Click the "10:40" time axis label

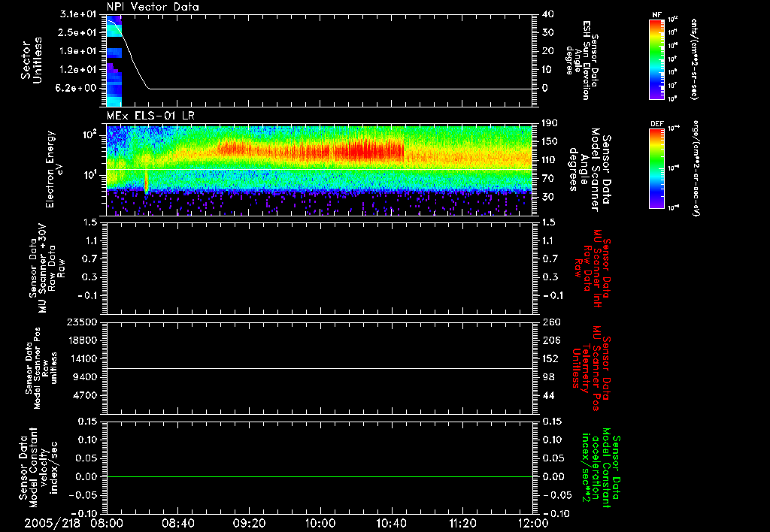click(x=391, y=523)
